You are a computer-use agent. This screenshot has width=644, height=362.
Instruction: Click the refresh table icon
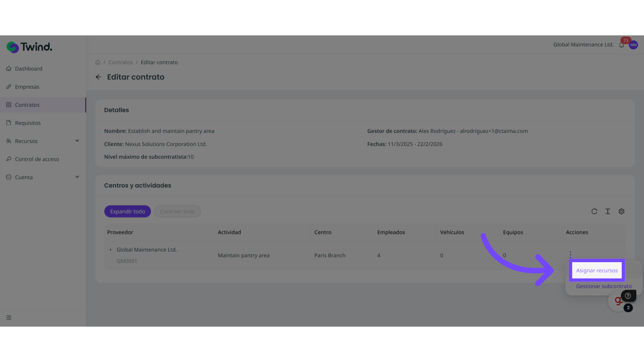pyautogui.click(x=594, y=212)
